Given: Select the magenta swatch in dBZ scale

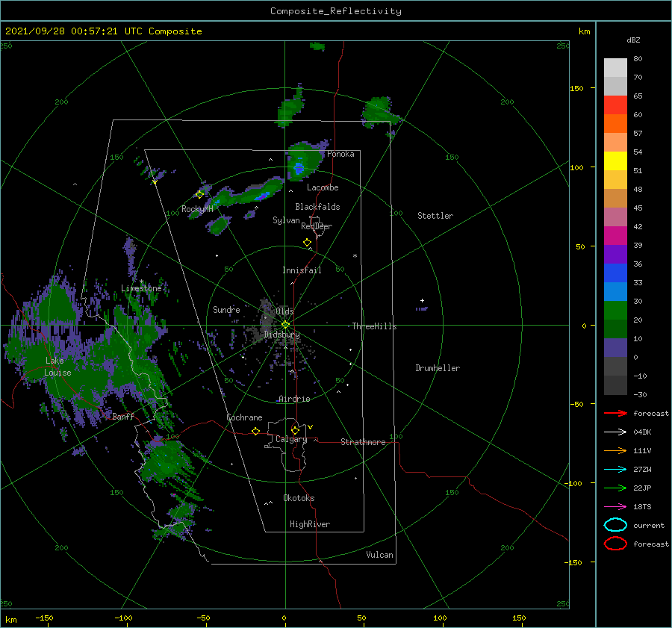Looking at the screenshot, I should click(x=615, y=235).
